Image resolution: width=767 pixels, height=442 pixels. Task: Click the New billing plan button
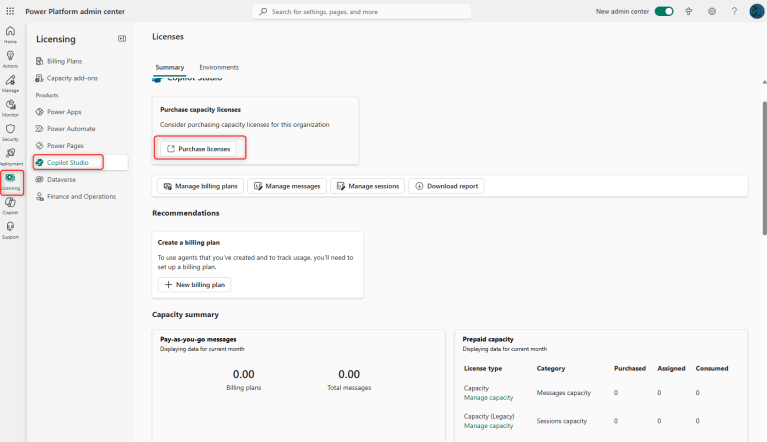coord(194,285)
